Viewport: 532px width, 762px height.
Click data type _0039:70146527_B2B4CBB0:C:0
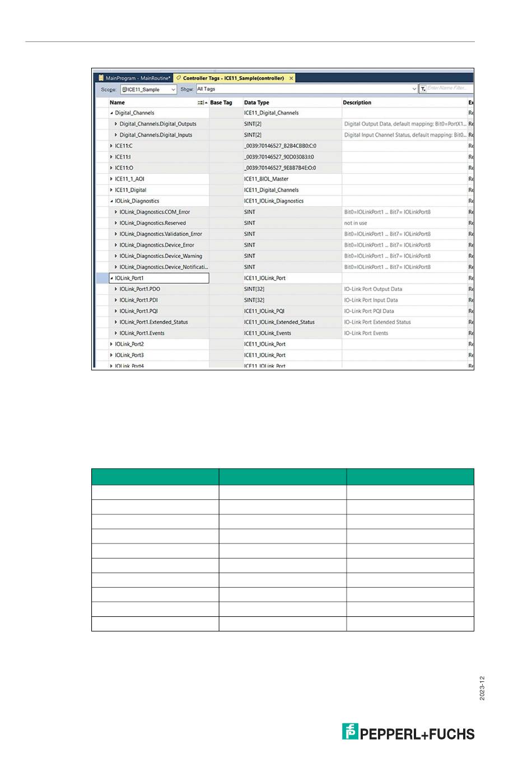coord(292,146)
